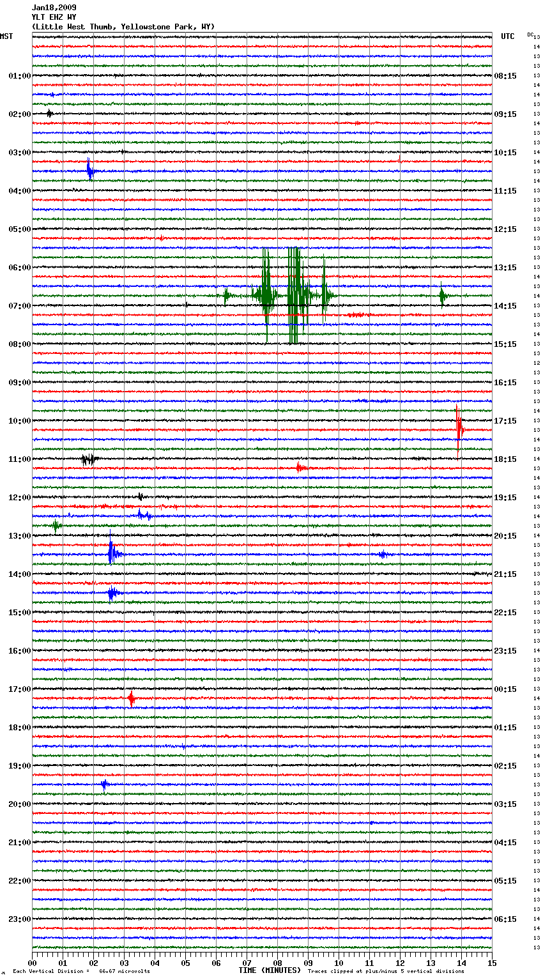
Task: Click the blue event below 03:00 MST
Action: pyautogui.click(x=90, y=171)
